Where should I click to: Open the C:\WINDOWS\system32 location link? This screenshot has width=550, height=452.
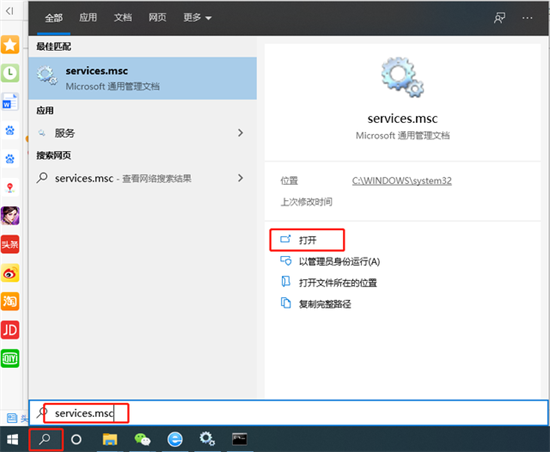(x=402, y=181)
